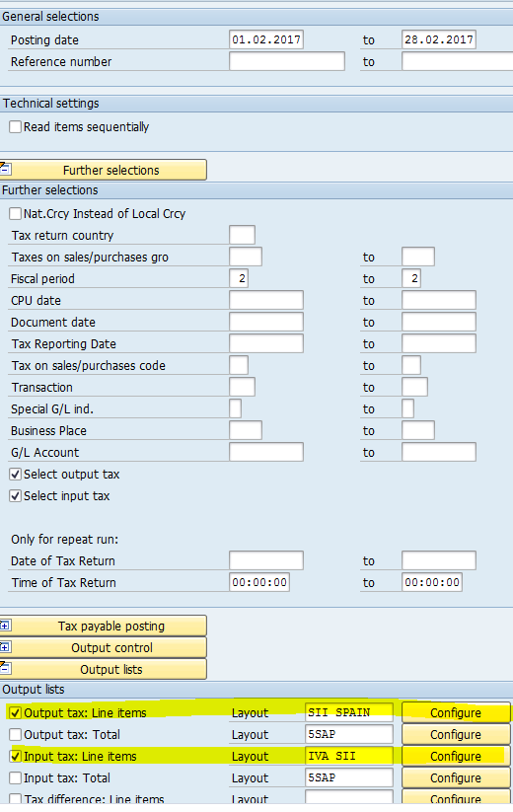The height and width of the screenshot is (812, 513).
Task: Focus Tax on sales/purchases code to field
Action: tap(411, 366)
